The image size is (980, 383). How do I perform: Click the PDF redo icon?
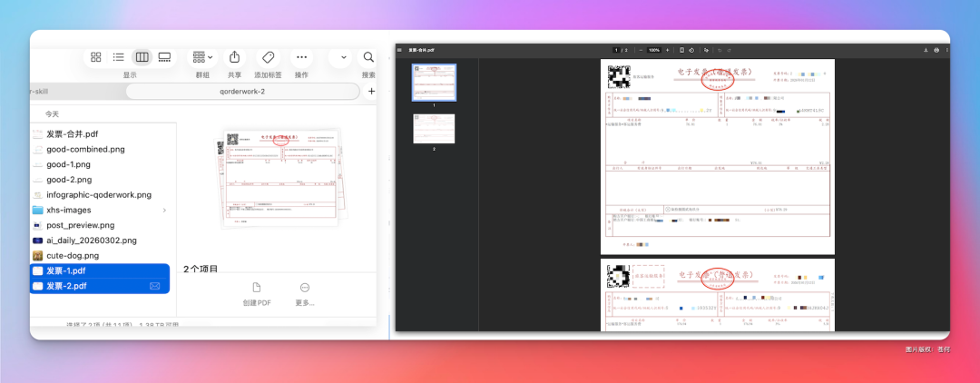point(729,50)
